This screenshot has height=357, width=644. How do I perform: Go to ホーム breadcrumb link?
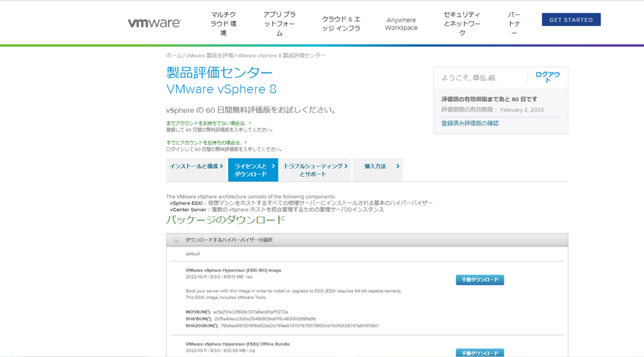(x=174, y=55)
